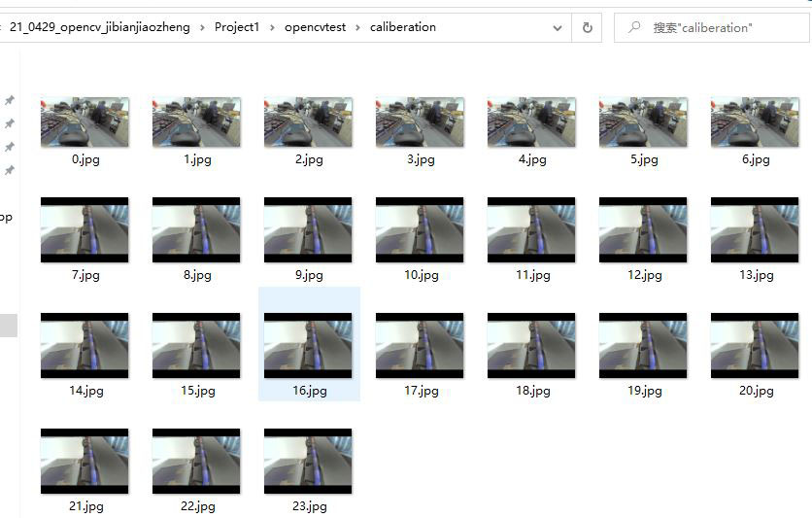
Task: Select the 0.jpg image thumbnail
Action: pyautogui.click(x=85, y=122)
